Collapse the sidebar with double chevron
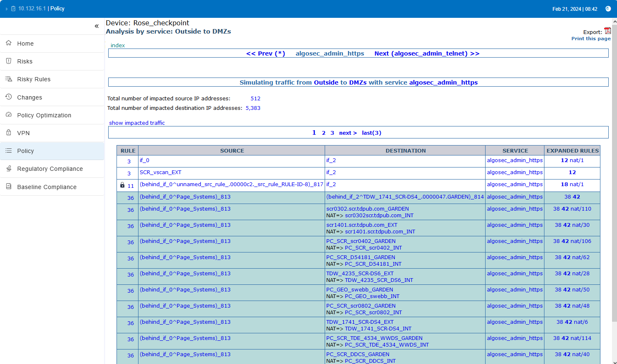 (x=97, y=26)
